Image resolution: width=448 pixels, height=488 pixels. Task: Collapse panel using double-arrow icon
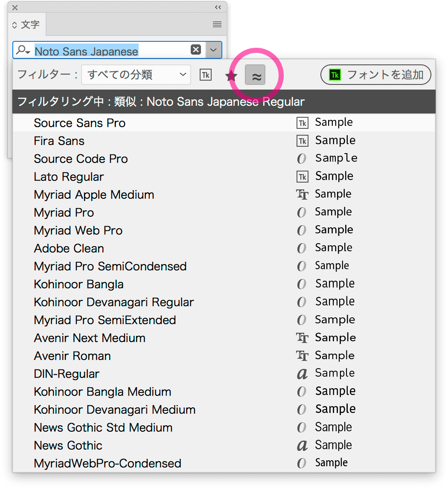pyautogui.click(x=218, y=8)
